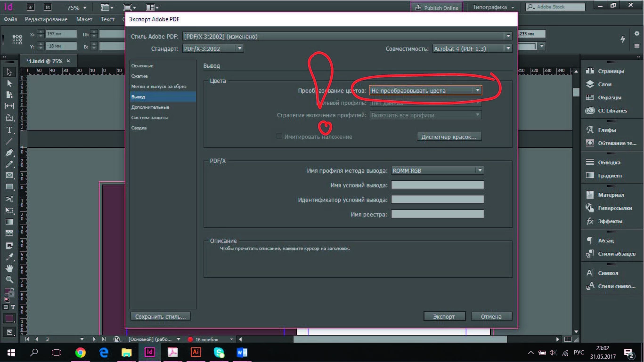Open the 16 ошибок preflight dropdown
Image resolution: width=644 pixels, height=362 pixels.
(x=231, y=339)
